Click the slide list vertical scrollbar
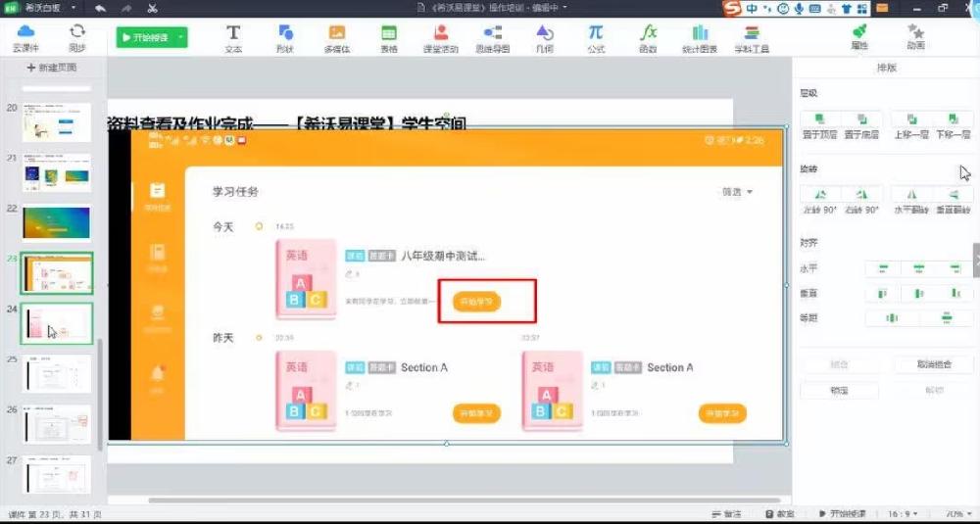The image size is (980, 524). (x=100, y=395)
